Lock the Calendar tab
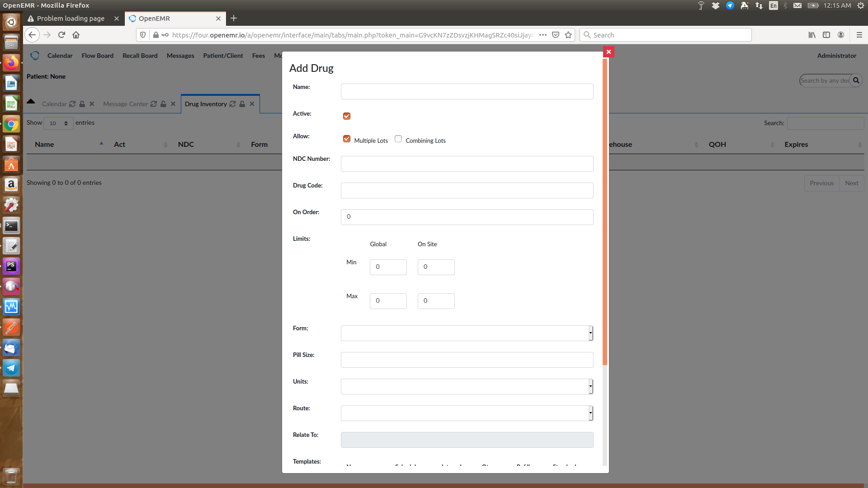Viewport: 868px width, 488px height. click(82, 104)
